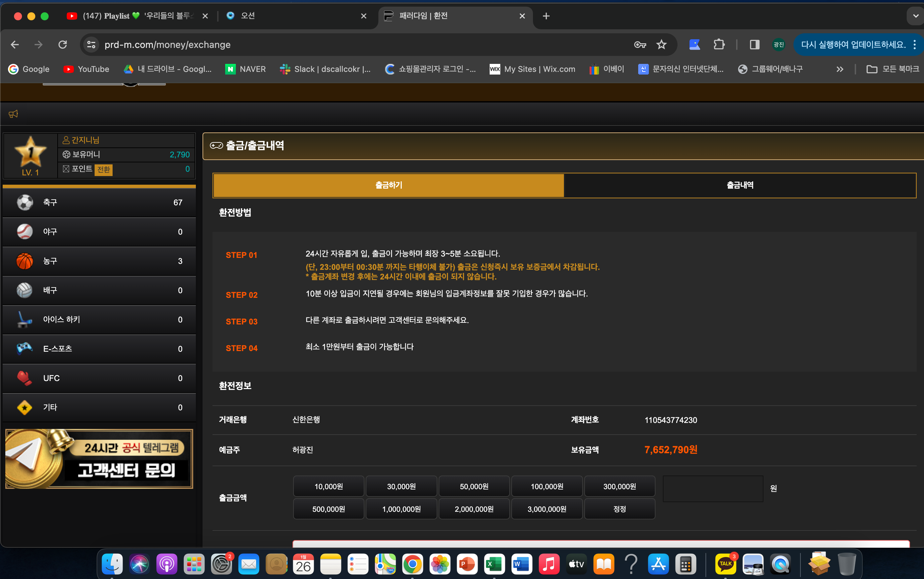
Task: Select the 아이스 하키 category
Action: click(x=99, y=319)
